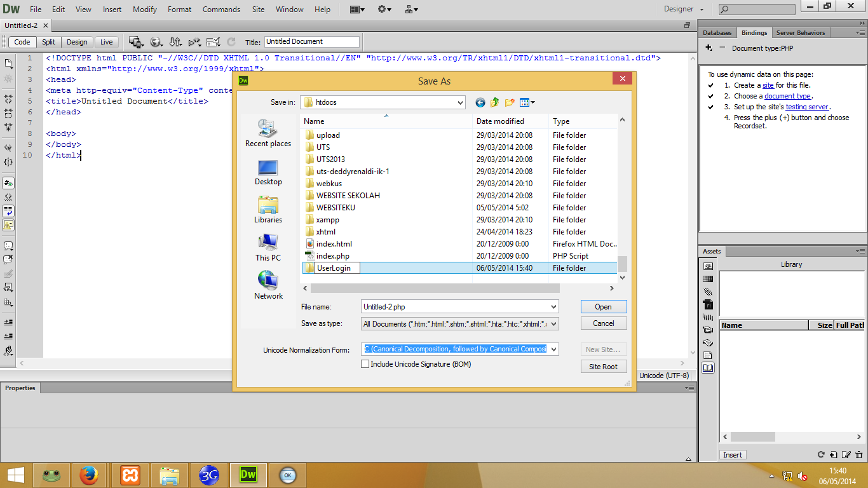
Task: Open the Commands menu
Action: [221, 9]
